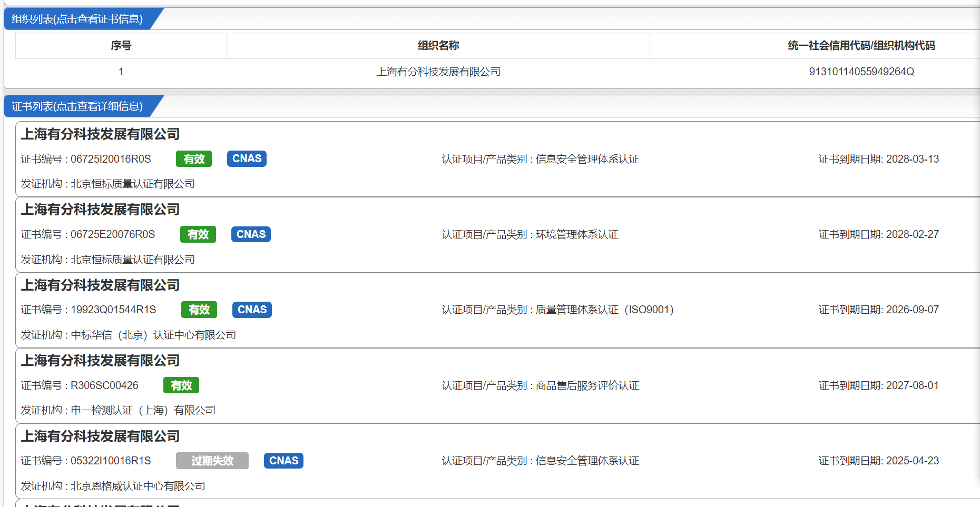
Task: Click expiry date 2027-08-01
Action: (913, 385)
